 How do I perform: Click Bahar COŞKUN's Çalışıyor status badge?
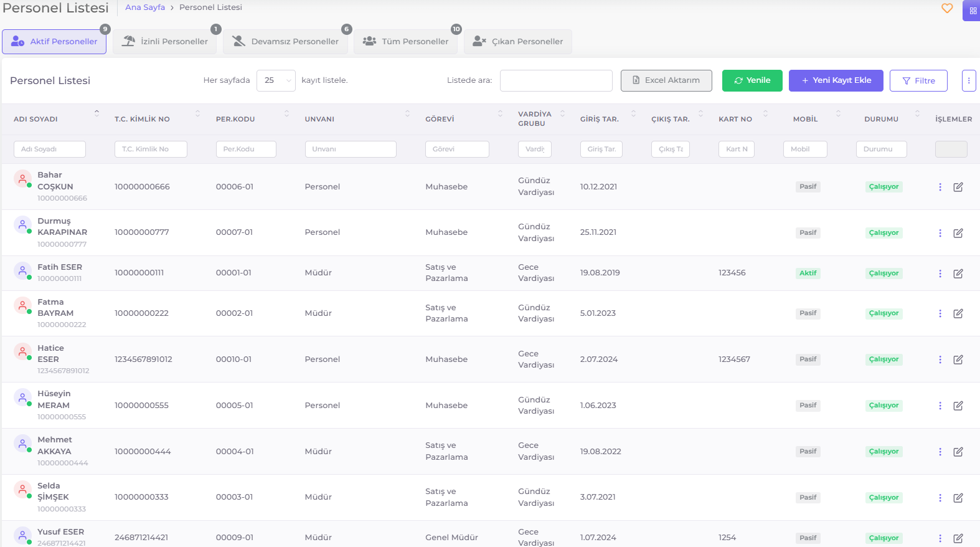pyautogui.click(x=884, y=187)
